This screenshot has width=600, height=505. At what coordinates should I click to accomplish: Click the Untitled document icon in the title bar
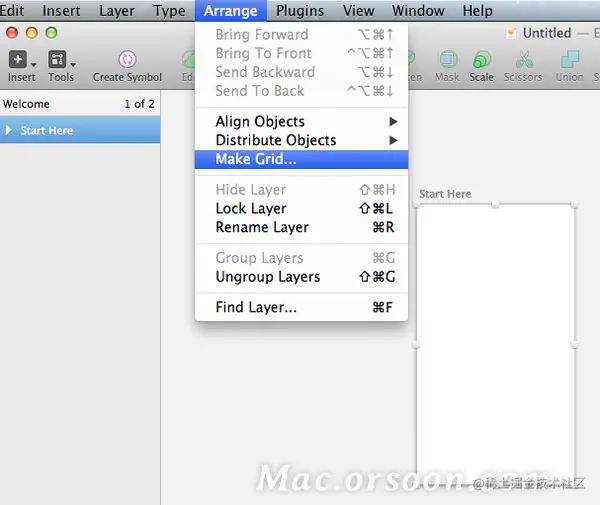[511, 33]
